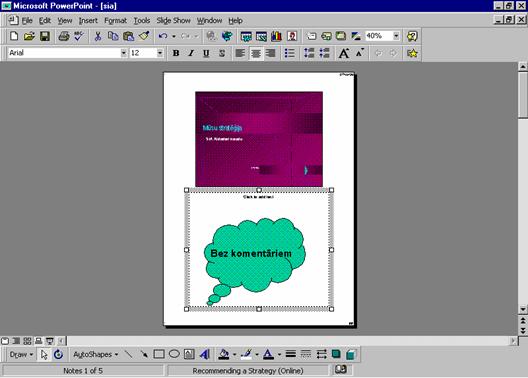The height and width of the screenshot is (378, 528).
Task: Select the Cut scissors icon
Action: coord(98,36)
